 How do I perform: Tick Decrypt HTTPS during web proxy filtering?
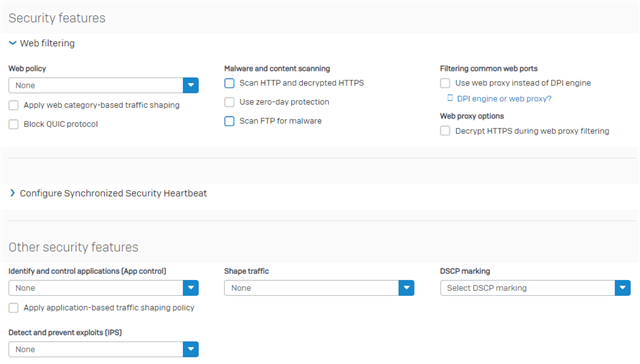pyautogui.click(x=445, y=131)
